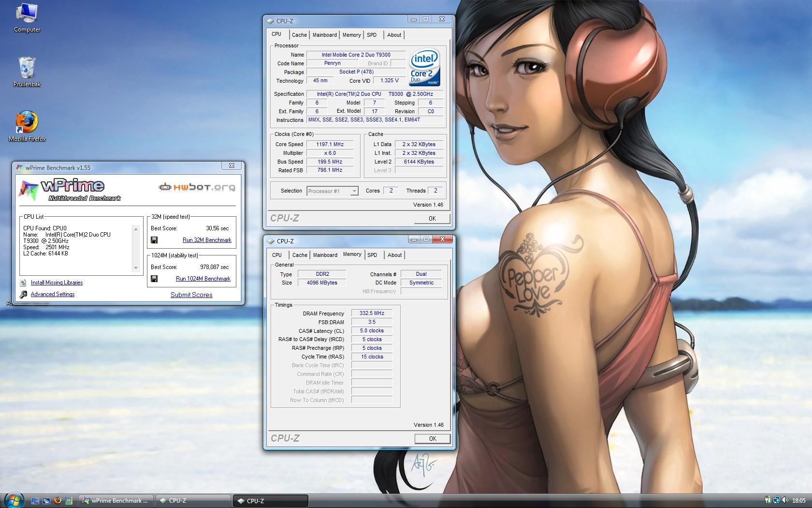The image size is (812, 508).
Task: Click the 1024M best score 978,087 sec
Action: (215, 267)
